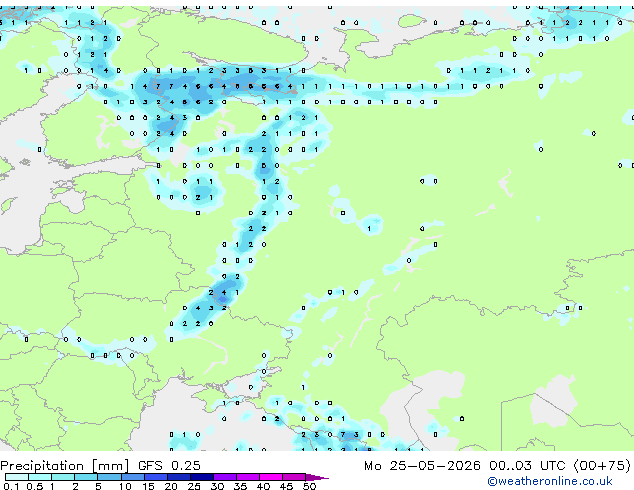Click the over-50 arrow tip of legend
The width and height of the screenshot is (634, 490).
[x=317, y=477]
